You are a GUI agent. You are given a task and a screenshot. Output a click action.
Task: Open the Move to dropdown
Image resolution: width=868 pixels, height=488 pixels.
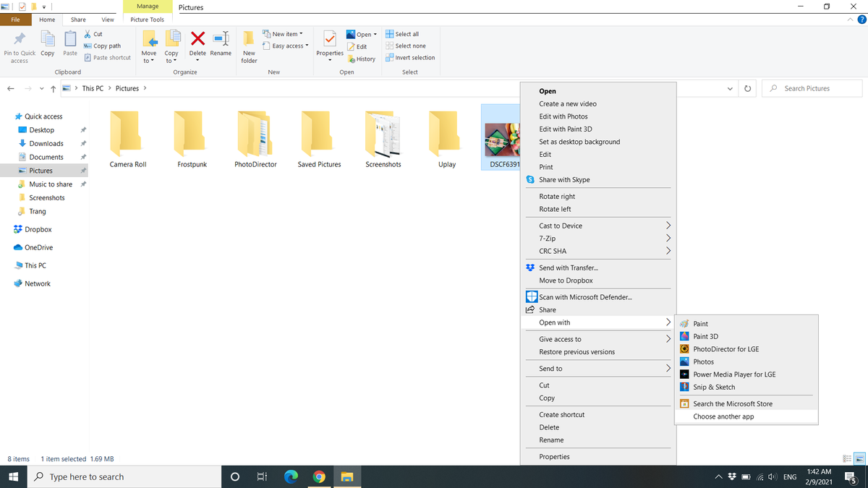[x=149, y=48]
